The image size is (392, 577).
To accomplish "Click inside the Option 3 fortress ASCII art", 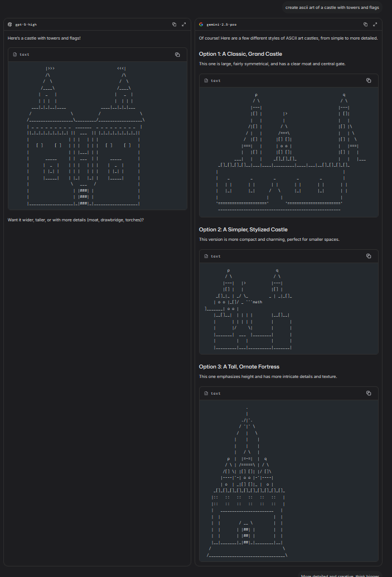I will 289,481.
